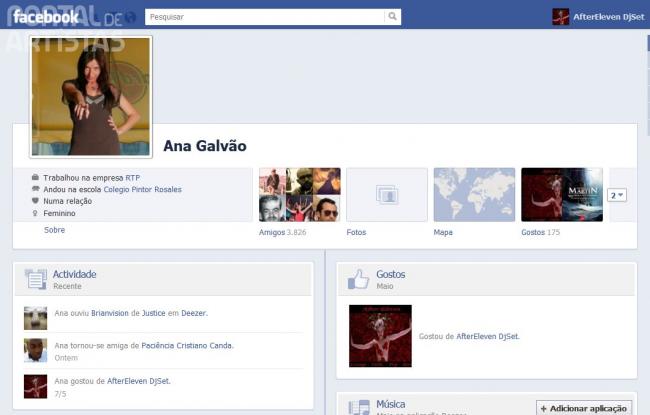Click the Música section icon
The width and height of the screenshot is (650, 415).
359,408
